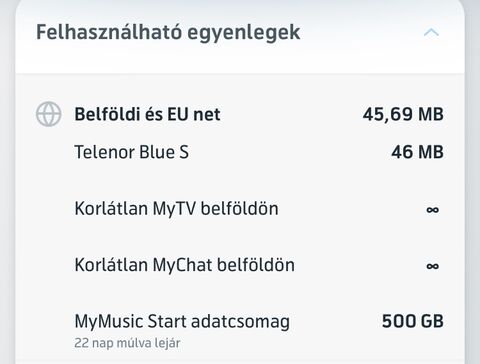Image resolution: width=480 pixels, height=364 pixels.
Task: Click the infinity symbol for MyTV
Action: 433,210
